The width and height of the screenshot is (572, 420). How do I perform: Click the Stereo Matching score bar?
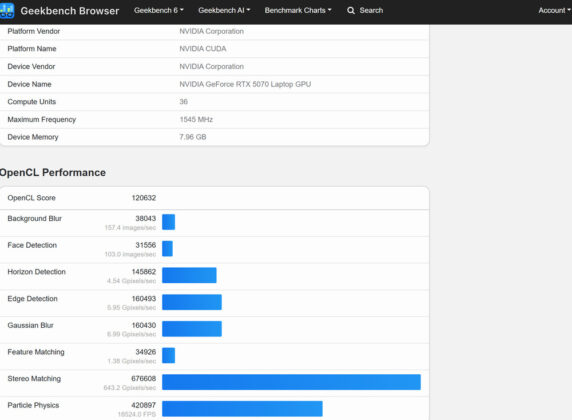coord(291,382)
